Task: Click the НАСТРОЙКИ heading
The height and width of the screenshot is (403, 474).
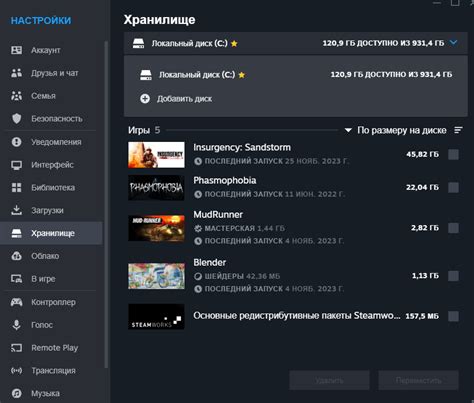Action: 41,21
